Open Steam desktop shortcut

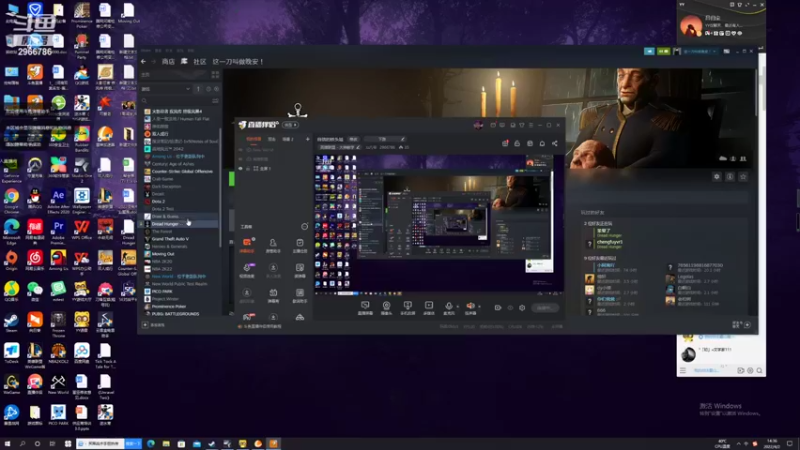(11, 322)
